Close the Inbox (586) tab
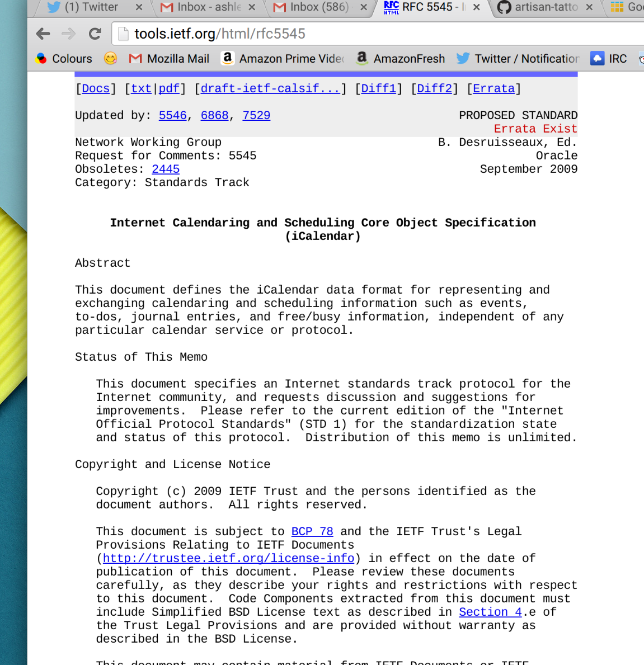644x665 pixels. pos(364,7)
